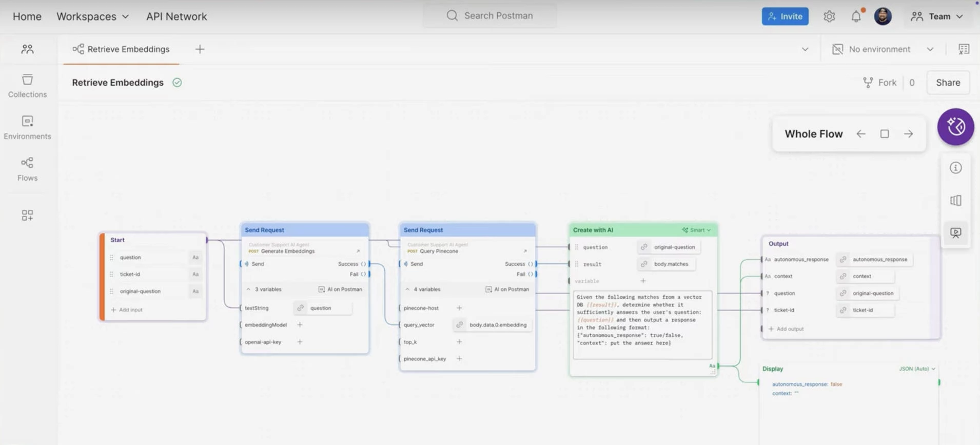Click link icon beside body.matches
This screenshot has height=445, width=980.
pos(644,264)
